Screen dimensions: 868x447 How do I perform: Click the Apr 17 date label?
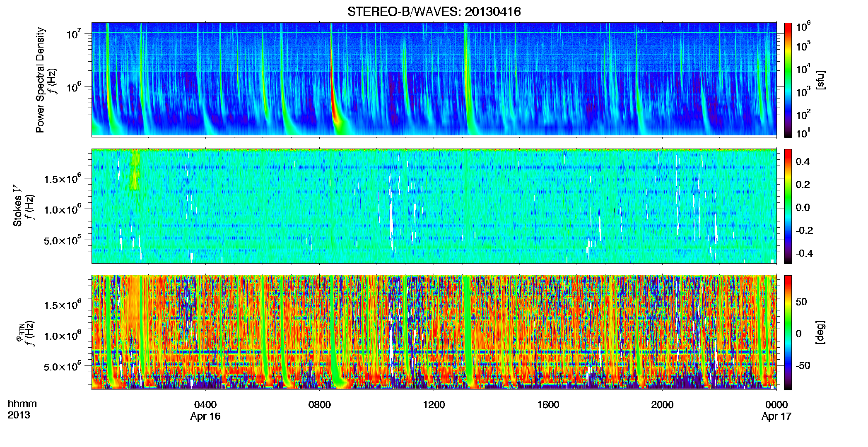click(x=776, y=416)
